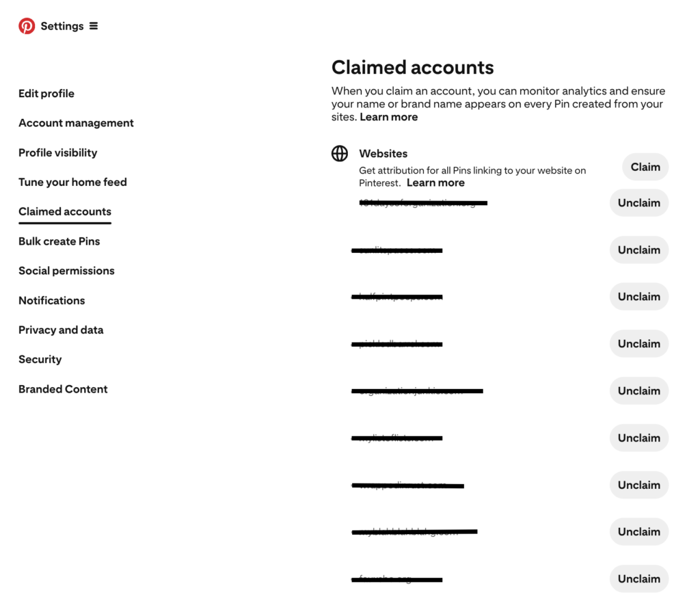Click Learn more under Claimed accounts description
This screenshot has width=700, height=612.
[x=389, y=117]
